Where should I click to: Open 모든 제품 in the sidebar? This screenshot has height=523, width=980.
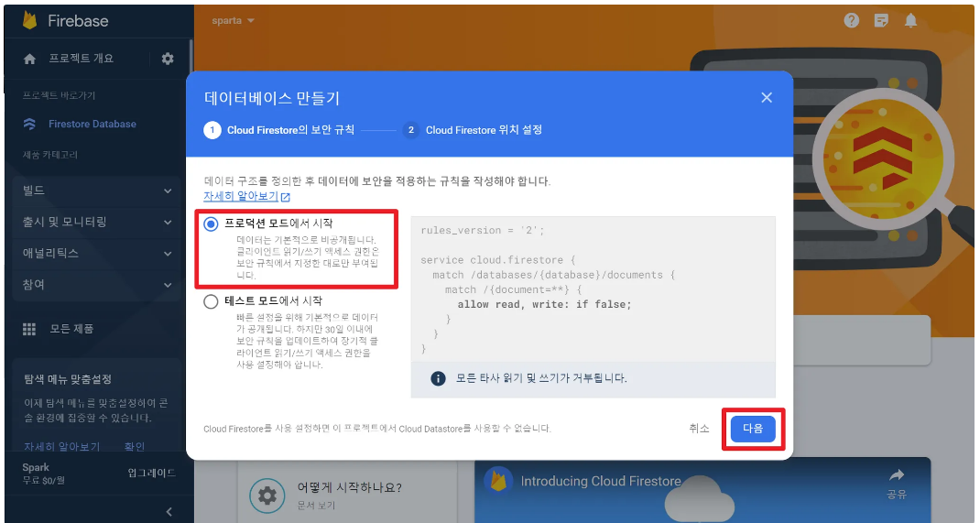click(71, 329)
